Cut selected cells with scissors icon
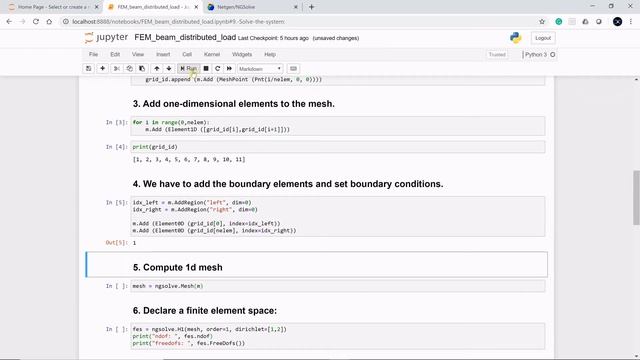This screenshot has width=640, height=360. 117,69
